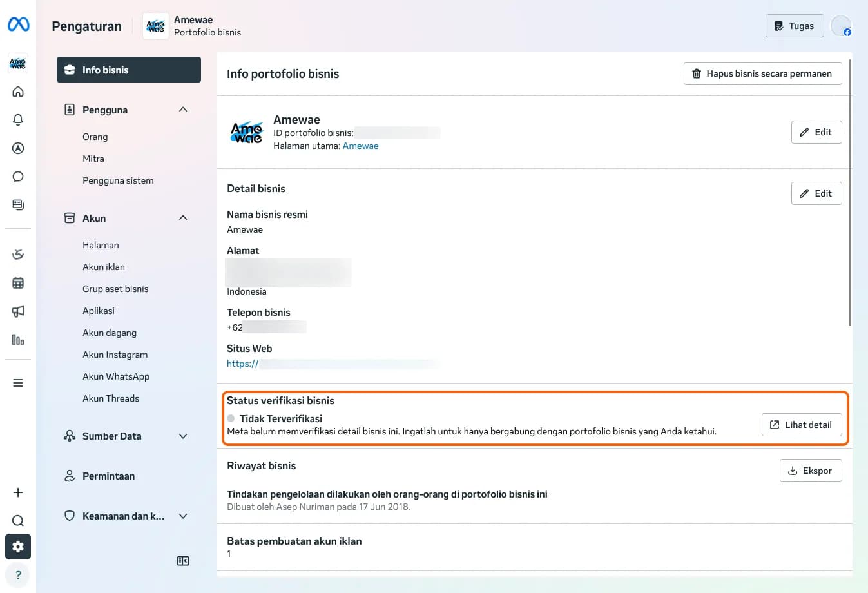
Task: Click Hapus bisnis secara permanen
Action: pyautogui.click(x=762, y=73)
